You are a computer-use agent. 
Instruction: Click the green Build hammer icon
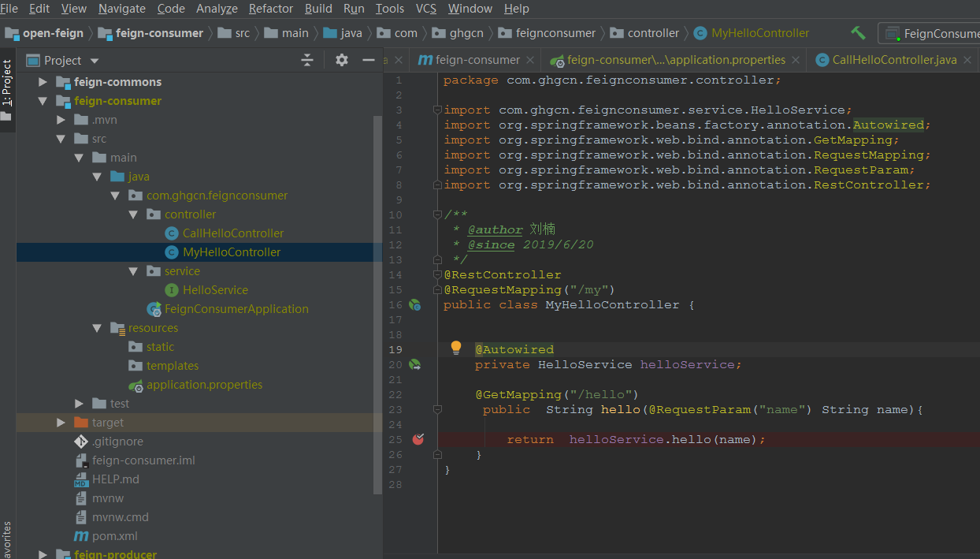pos(859,33)
